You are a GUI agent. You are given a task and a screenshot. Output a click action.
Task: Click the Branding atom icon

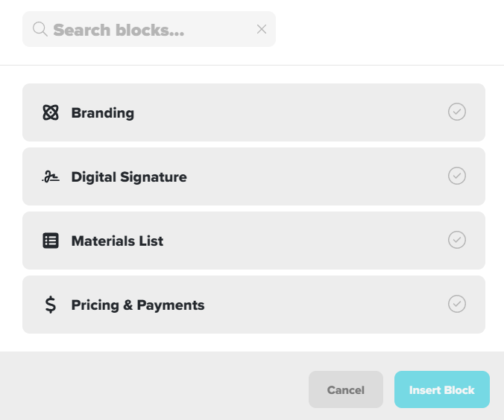51,112
